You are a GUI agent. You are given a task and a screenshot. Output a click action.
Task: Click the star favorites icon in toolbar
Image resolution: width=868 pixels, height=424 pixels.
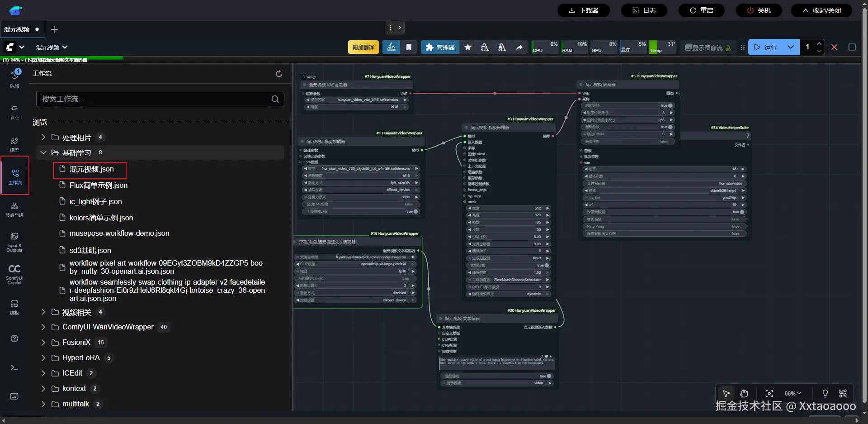(x=468, y=47)
